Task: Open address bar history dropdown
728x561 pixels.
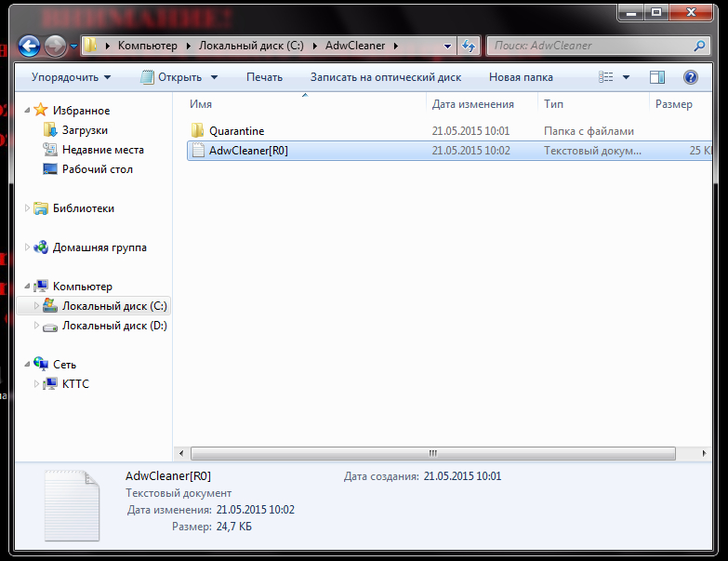Action: point(447,46)
